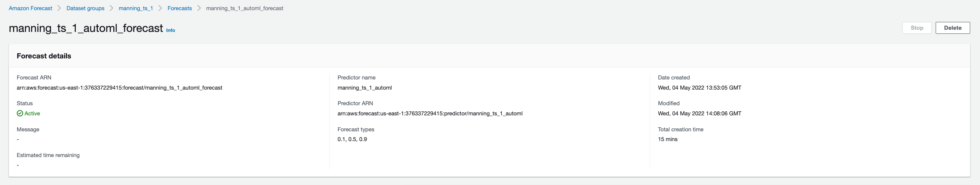
Task: Select the Forecast ARN value text
Action: click(x=120, y=88)
